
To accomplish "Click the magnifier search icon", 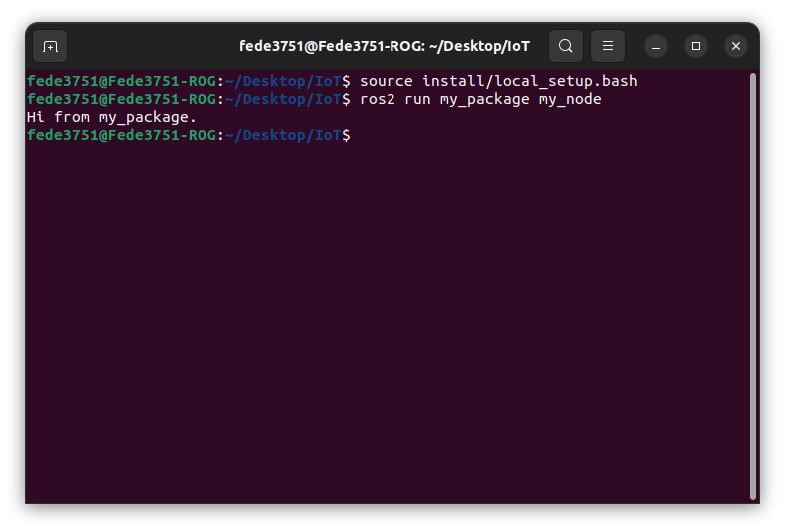I will coord(566,46).
